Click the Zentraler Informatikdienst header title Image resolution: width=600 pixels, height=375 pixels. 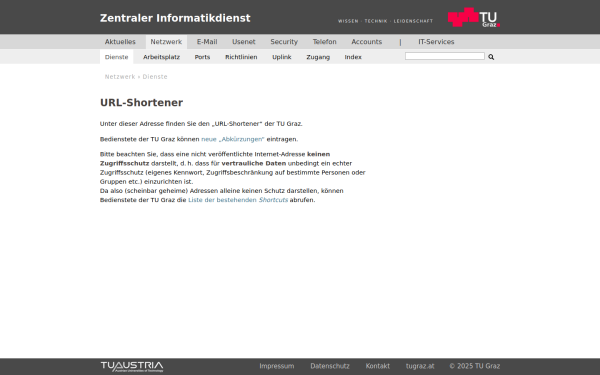(x=175, y=18)
